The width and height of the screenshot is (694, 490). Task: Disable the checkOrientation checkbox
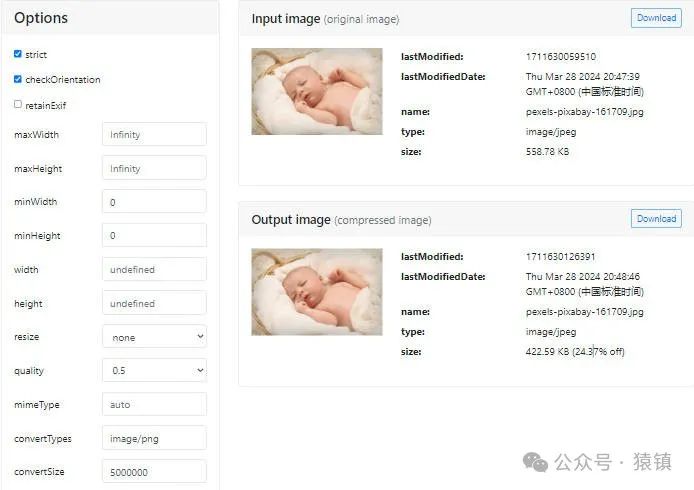click(x=18, y=79)
